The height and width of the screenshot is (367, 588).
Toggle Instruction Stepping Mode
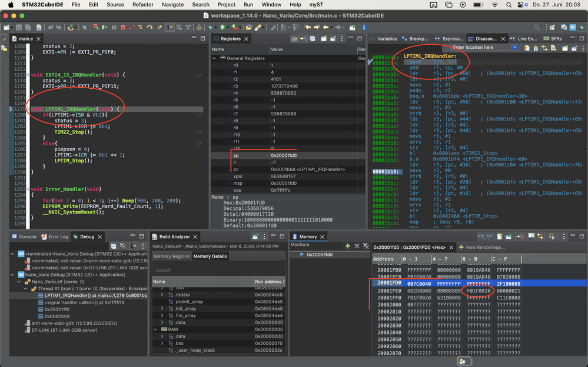tap(170, 27)
